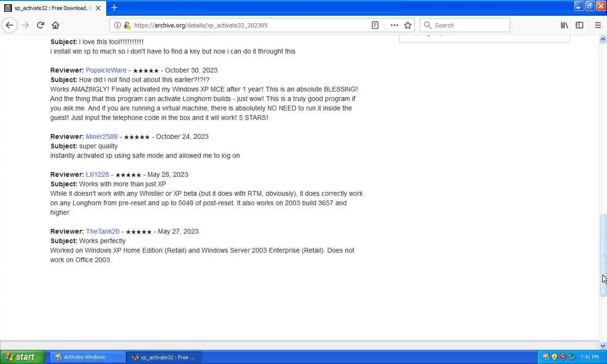Click the star rating beside Miner2589
This screenshot has width=607, height=364.
tap(137, 137)
